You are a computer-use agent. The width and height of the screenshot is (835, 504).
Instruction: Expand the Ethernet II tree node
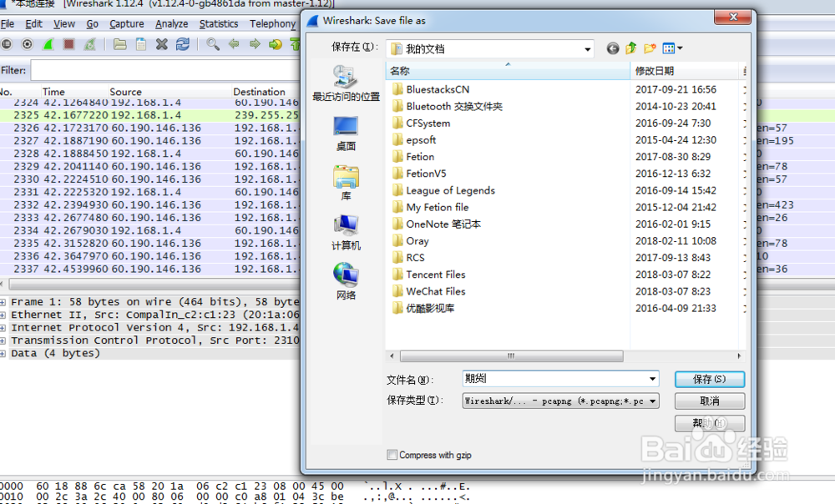pyautogui.click(x=3, y=315)
